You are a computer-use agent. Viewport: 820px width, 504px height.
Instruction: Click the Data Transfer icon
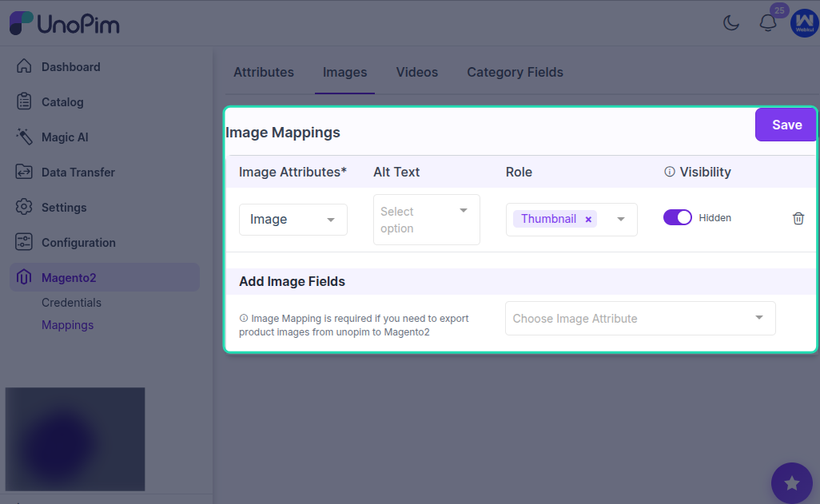[x=24, y=172]
